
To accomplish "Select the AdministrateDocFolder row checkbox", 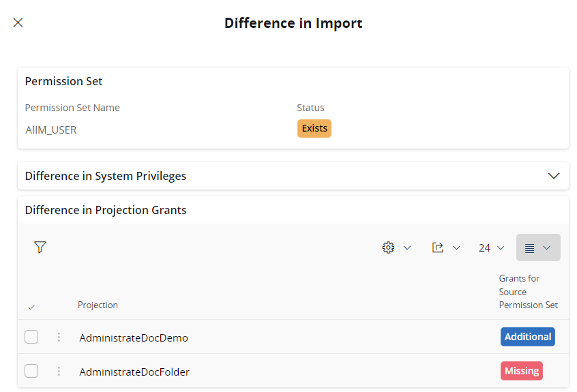I will [x=31, y=371].
